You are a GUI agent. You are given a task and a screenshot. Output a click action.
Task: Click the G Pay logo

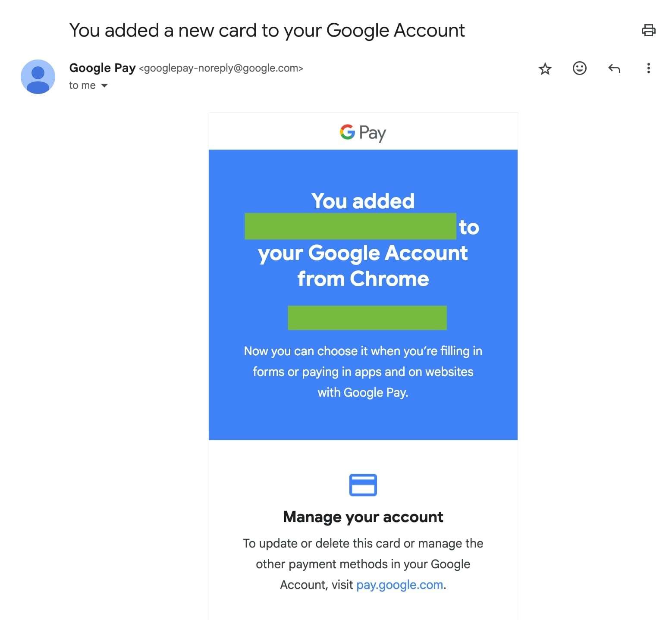point(363,132)
